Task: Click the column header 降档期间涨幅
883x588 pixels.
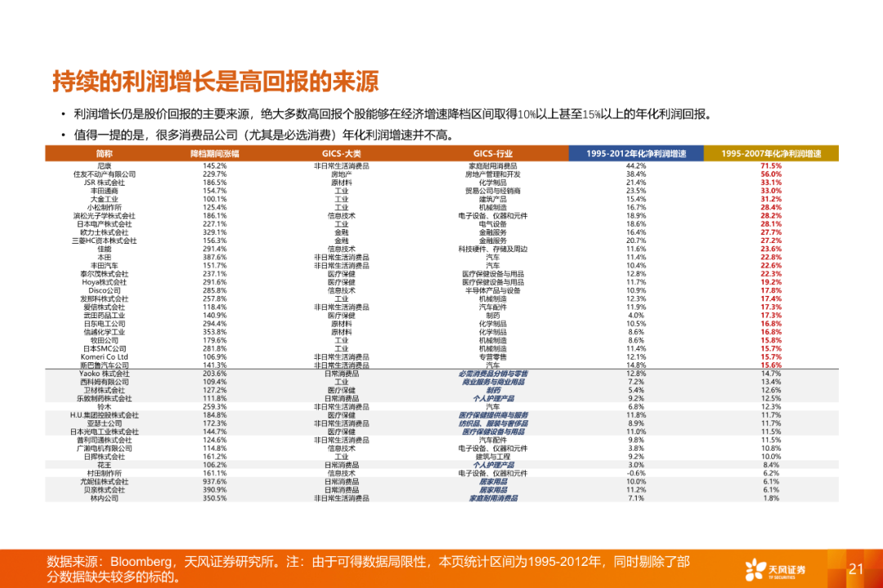Action: click(x=214, y=153)
